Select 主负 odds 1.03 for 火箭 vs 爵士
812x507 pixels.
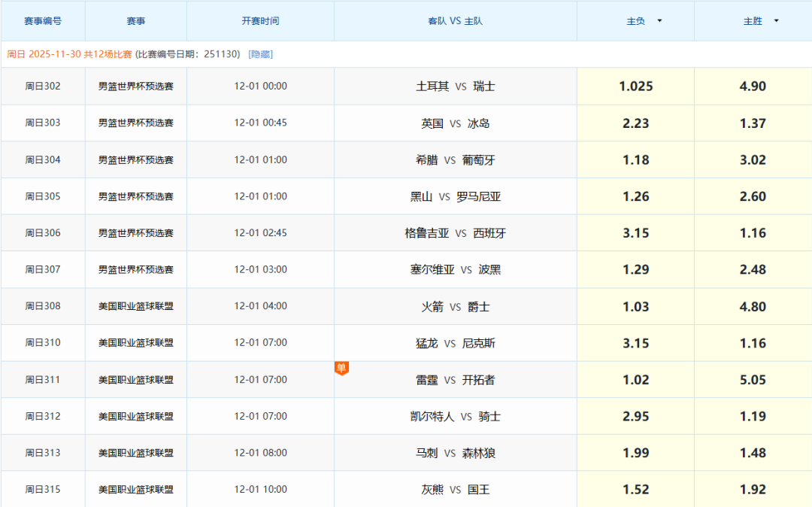[635, 307]
